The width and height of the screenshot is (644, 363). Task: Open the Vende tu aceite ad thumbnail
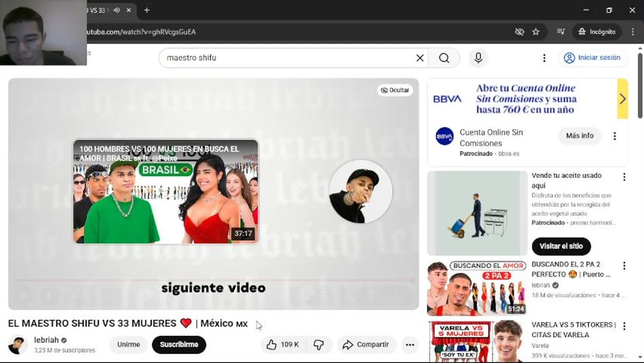tap(477, 213)
